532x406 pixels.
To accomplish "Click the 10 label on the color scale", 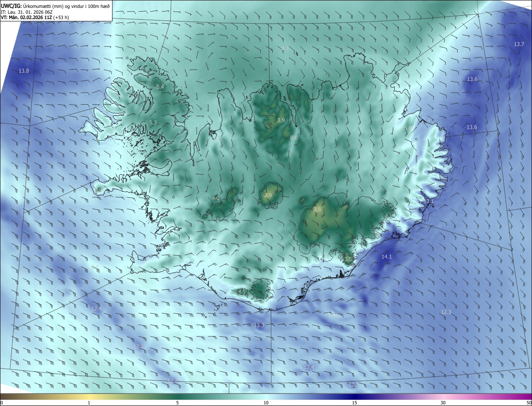I will click(x=266, y=403).
